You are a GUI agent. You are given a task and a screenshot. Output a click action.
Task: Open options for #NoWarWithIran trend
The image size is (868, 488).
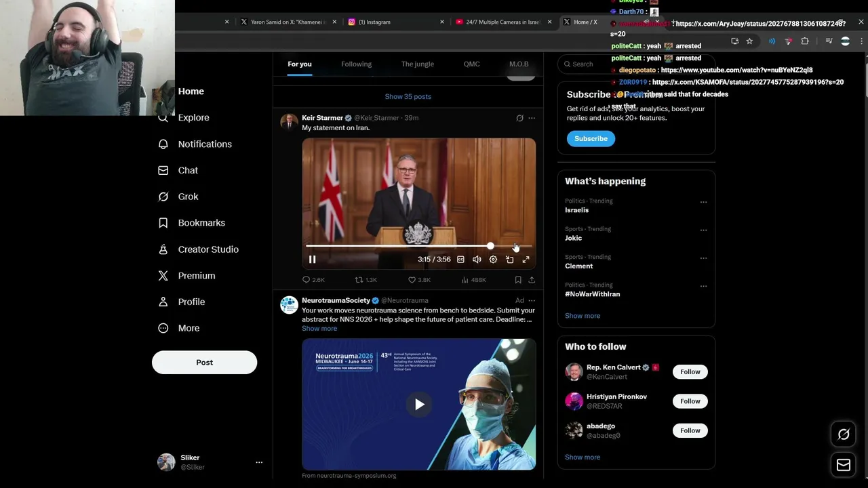pyautogui.click(x=703, y=286)
